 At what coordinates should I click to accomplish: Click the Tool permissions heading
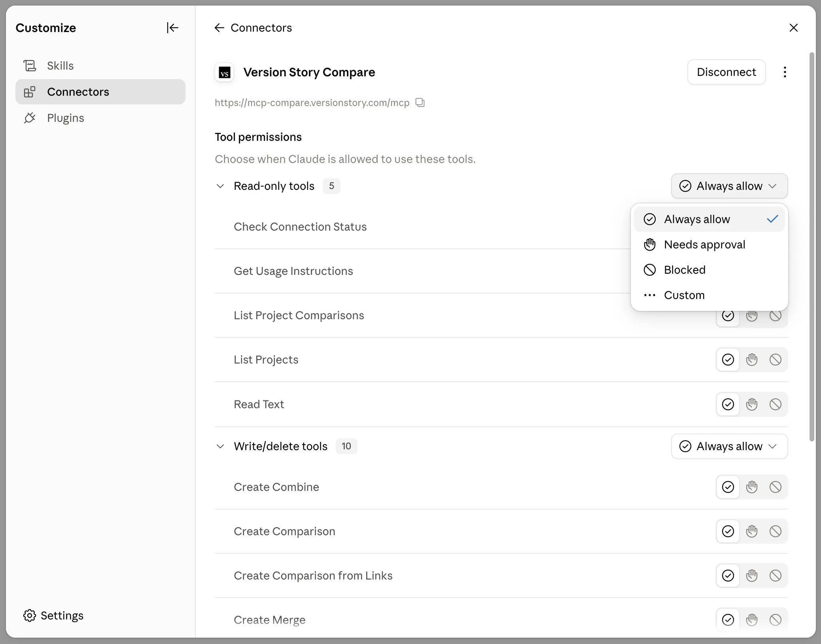pyautogui.click(x=258, y=137)
